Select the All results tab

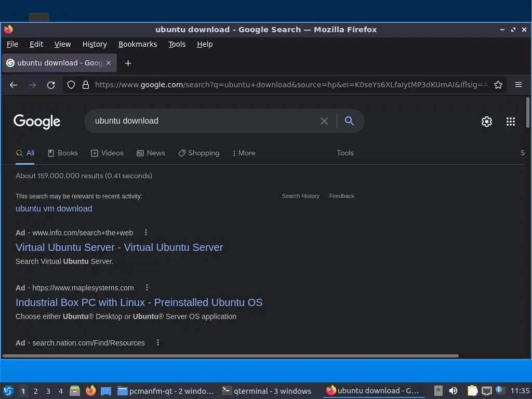click(x=25, y=153)
